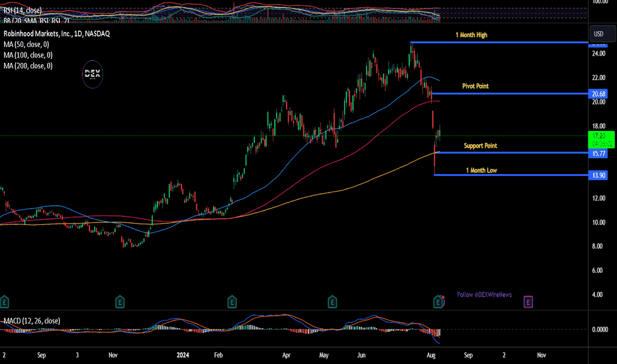
Task: Select the RSI (14, close) indicator legend
Action: [23, 10]
